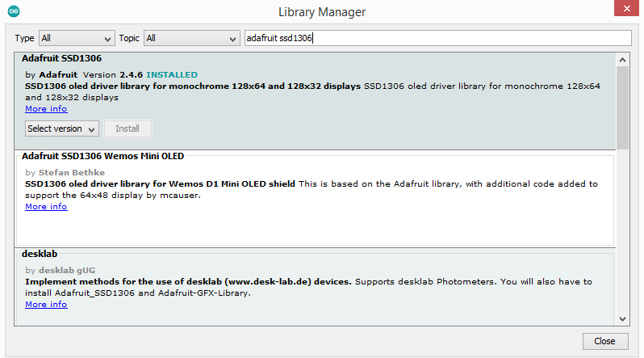Select Adafruit SSD1306 Wemos Mini OLED entry

(x=102, y=156)
